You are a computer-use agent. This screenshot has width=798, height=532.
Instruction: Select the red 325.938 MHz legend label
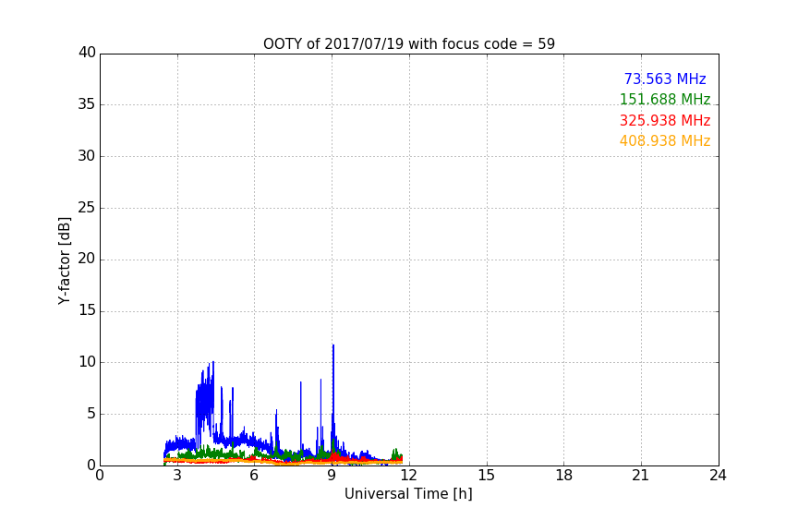[x=665, y=121]
